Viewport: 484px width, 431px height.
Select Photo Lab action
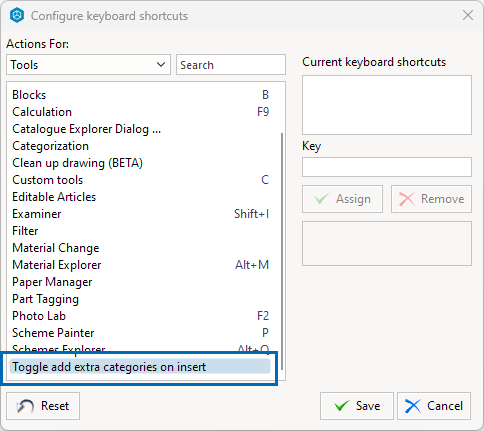click(x=140, y=316)
